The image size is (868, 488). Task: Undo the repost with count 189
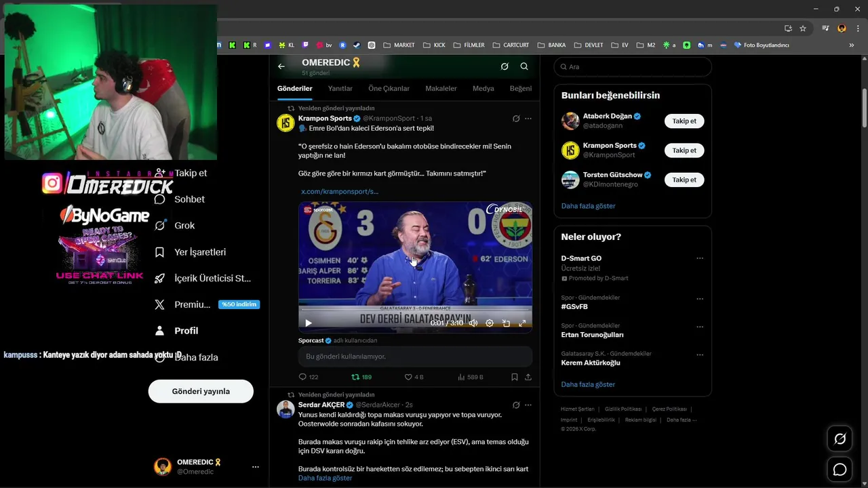pos(361,377)
